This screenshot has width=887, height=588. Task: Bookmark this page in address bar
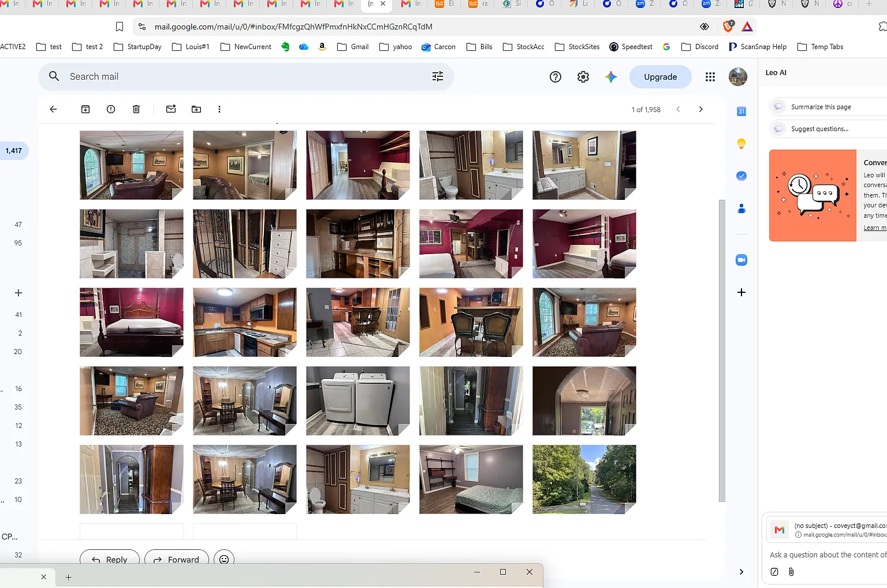point(120,27)
